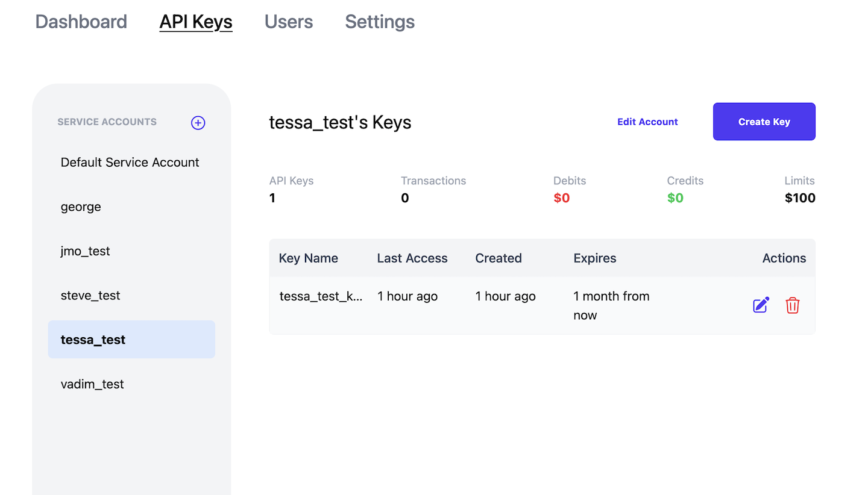
Task: Open the jmo_test service account
Action: pos(85,251)
